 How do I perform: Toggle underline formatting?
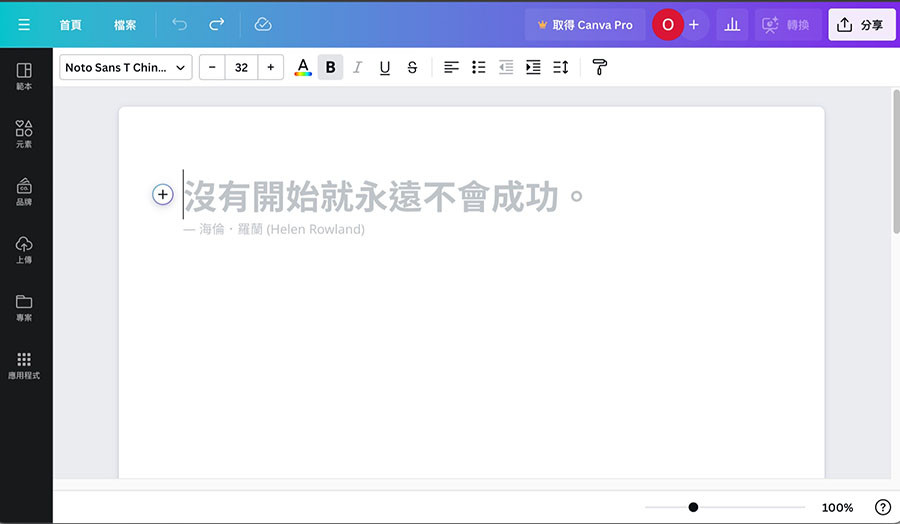click(x=385, y=67)
